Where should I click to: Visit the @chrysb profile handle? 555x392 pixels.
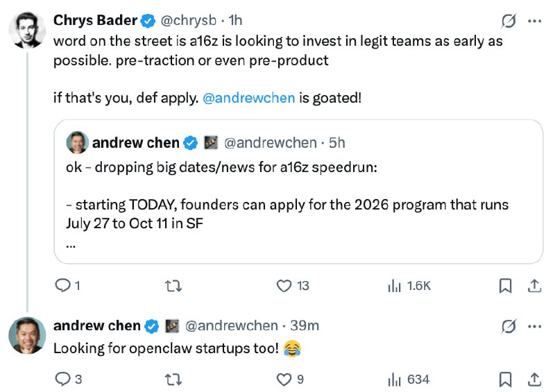click(191, 21)
